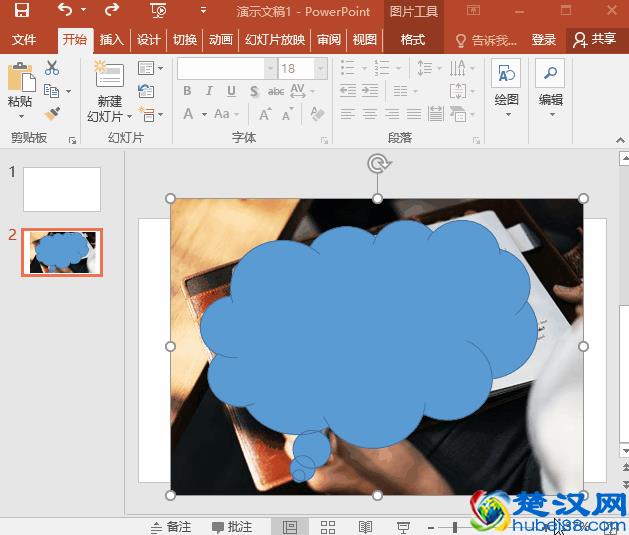Click the 新建幻灯片 new slide icon
This screenshot has width=629, height=535.
pyautogui.click(x=109, y=74)
